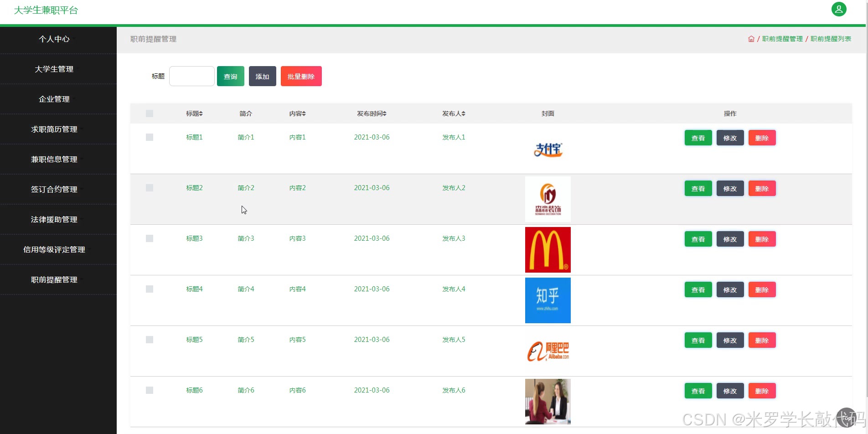The width and height of the screenshot is (868, 434).
Task: Click 删除 for row 标题6
Action: [762, 391]
